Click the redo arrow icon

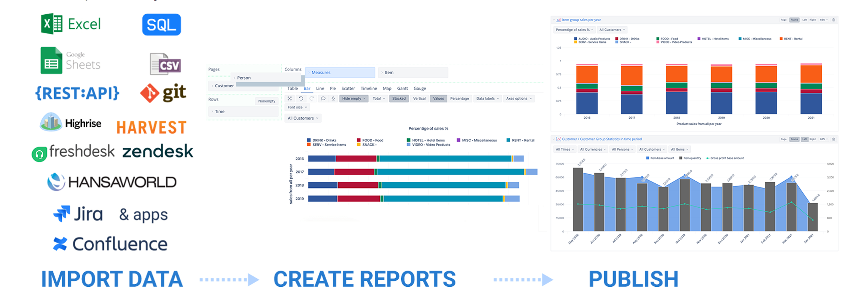click(x=312, y=98)
